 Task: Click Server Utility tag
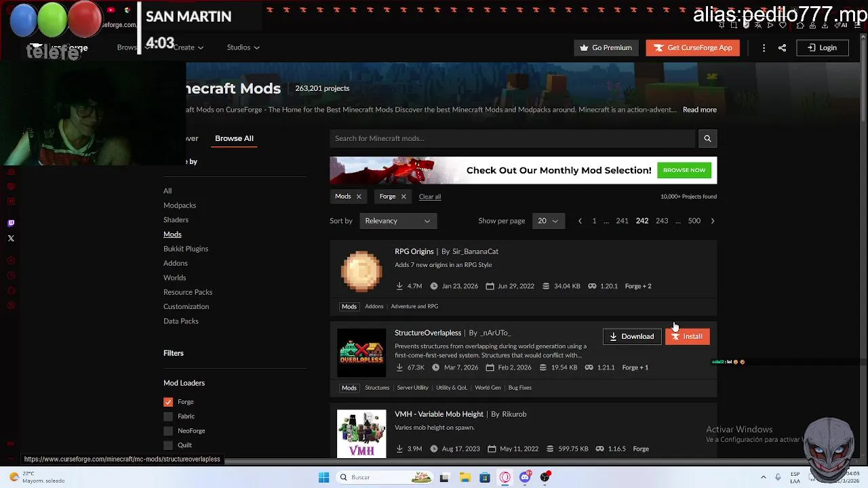(412, 388)
